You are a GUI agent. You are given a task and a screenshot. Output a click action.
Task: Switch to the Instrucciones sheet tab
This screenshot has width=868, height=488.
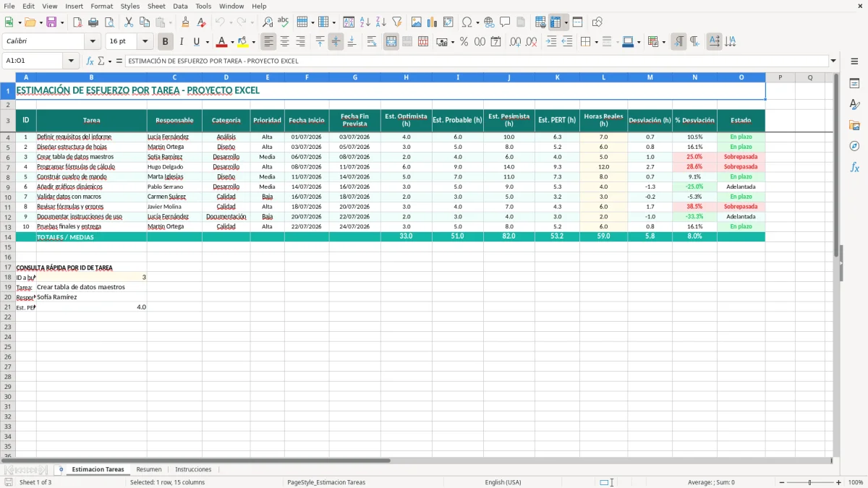click(193, 469)
